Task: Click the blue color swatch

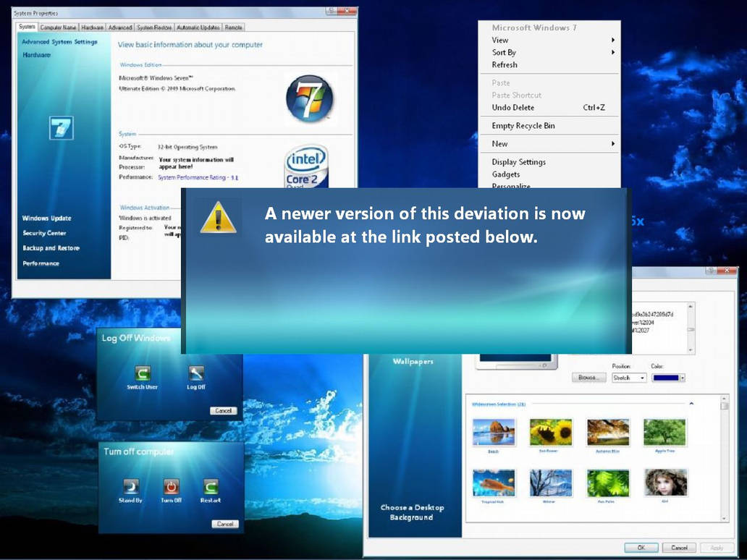Action: pos(664,377)
